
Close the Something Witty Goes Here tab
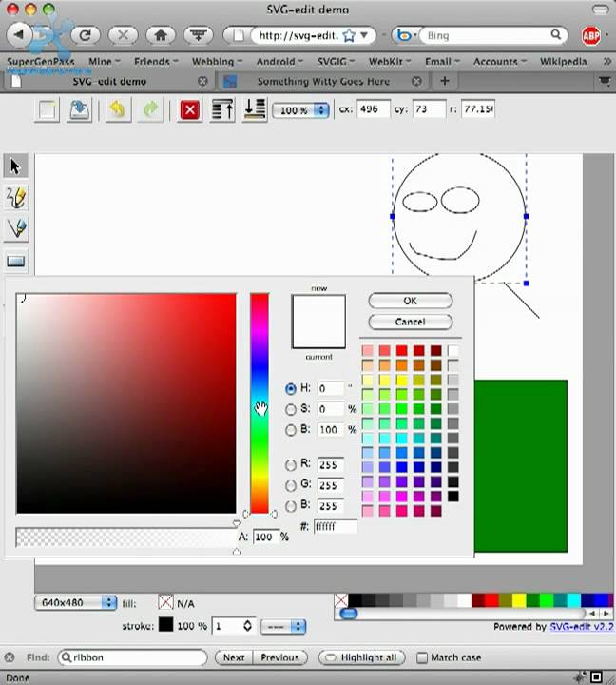(417, 81)
